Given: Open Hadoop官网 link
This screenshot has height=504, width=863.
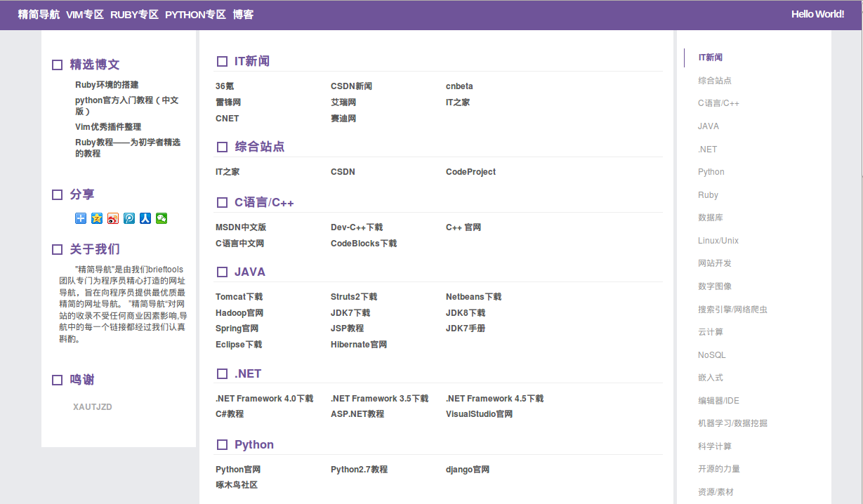Looking at the screenshot, I should pos(239,313).
